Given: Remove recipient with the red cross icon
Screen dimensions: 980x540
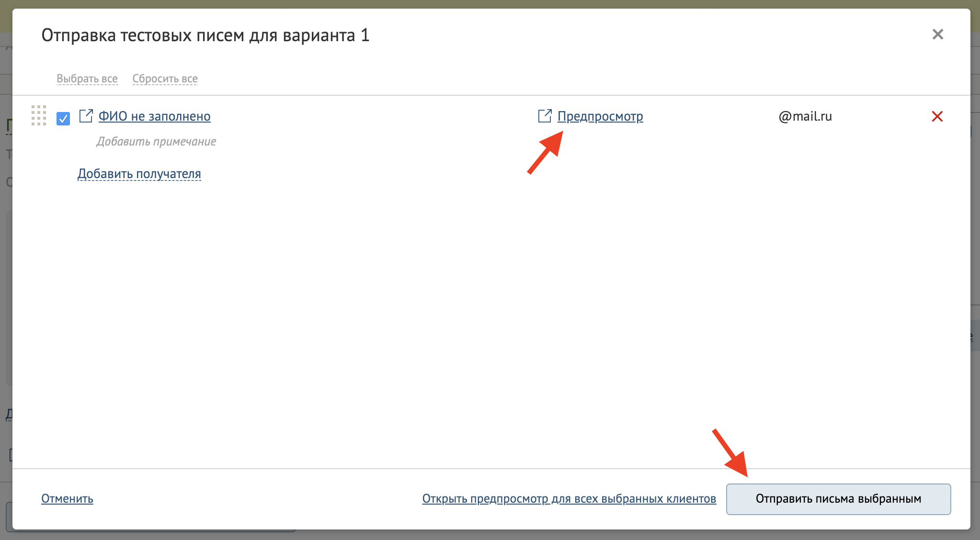Looking at the screenshot, I should (937, 116).
